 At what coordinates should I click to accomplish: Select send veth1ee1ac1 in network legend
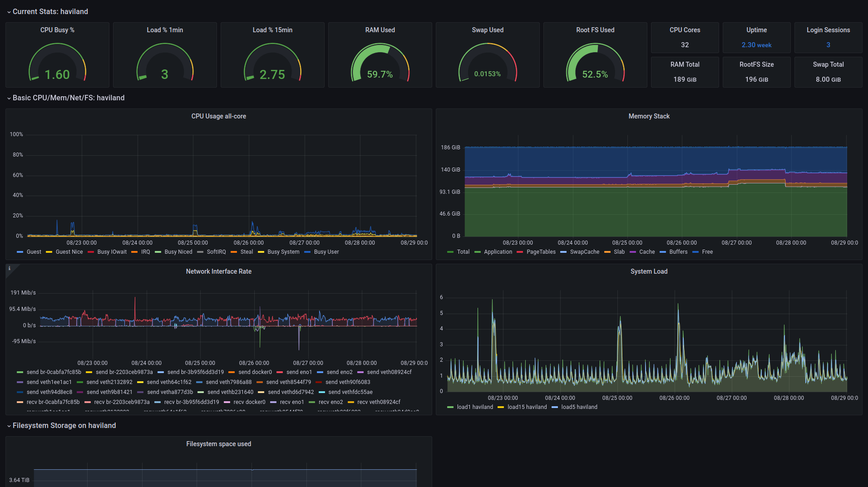click(49, 382)
